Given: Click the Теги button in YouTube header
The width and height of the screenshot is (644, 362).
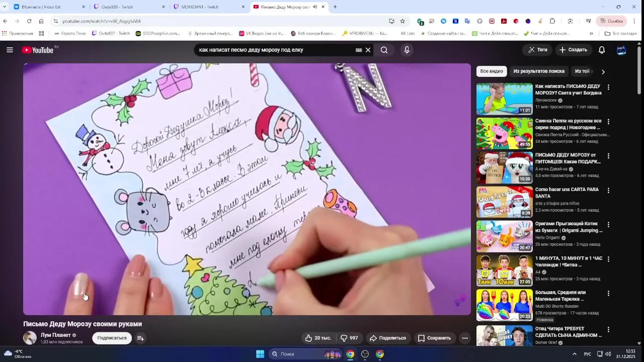Looking at the screenshot, I should pos(537,50).
